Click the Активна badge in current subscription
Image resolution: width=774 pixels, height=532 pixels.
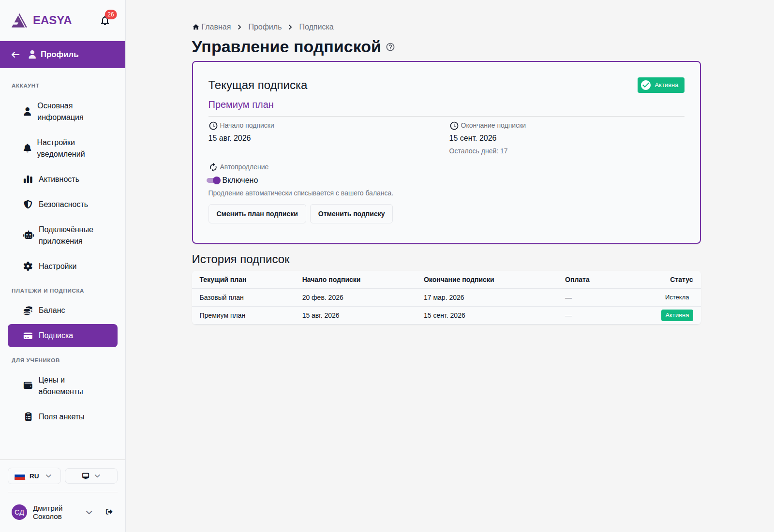pyautogui.click(x=661, y=85)
